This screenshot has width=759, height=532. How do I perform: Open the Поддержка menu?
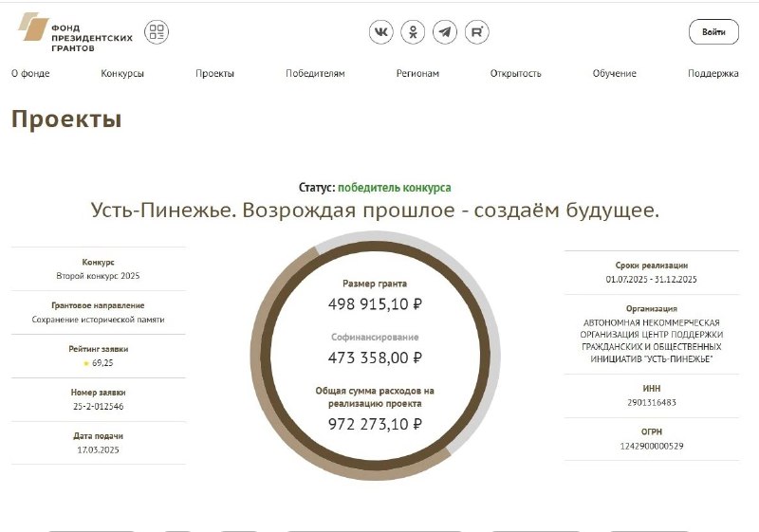click(713, 74)
